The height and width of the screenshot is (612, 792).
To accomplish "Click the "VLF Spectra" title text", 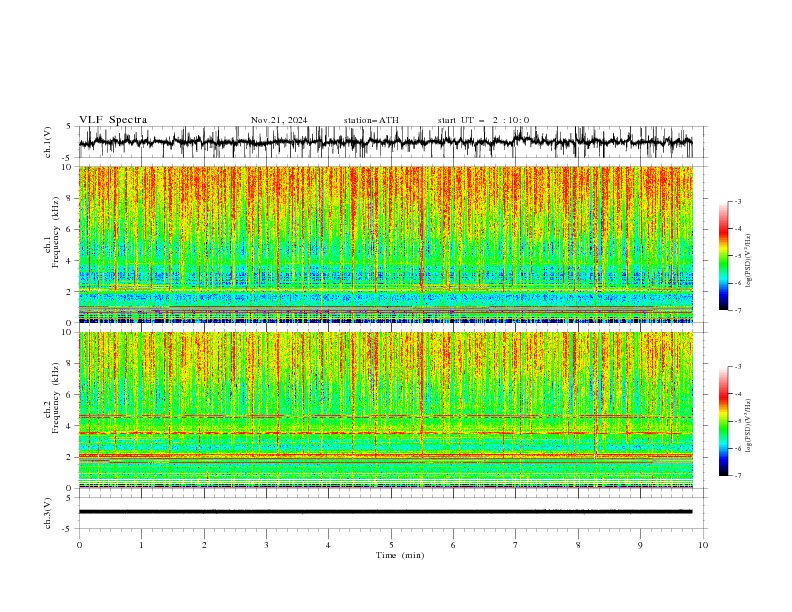I will pos(113,120).
